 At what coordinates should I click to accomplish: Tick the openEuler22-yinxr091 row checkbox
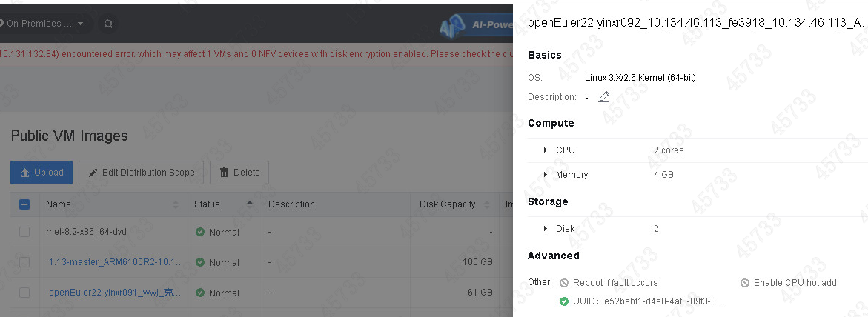tap(24, 292)
